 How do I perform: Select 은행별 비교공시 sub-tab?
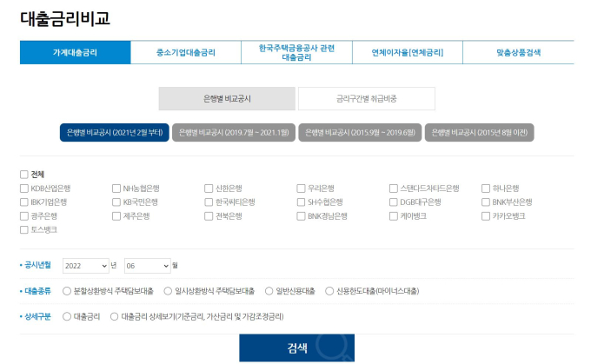(227, 99)
